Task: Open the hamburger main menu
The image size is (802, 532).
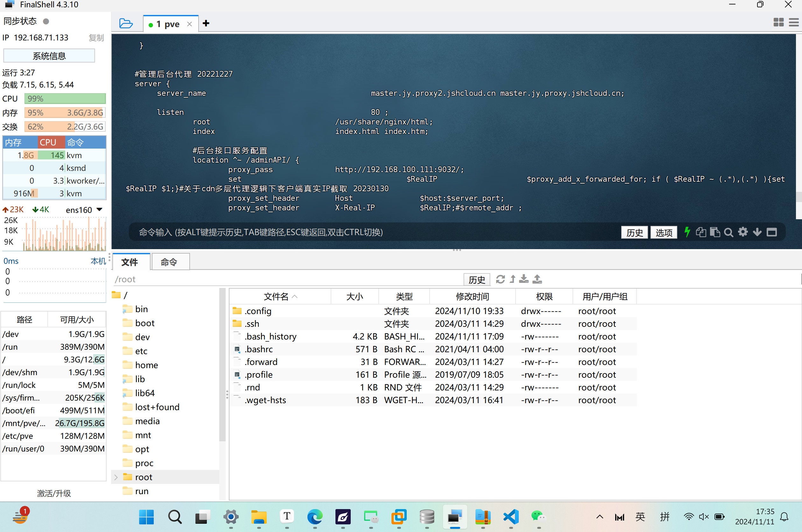Action: point(793,22)
